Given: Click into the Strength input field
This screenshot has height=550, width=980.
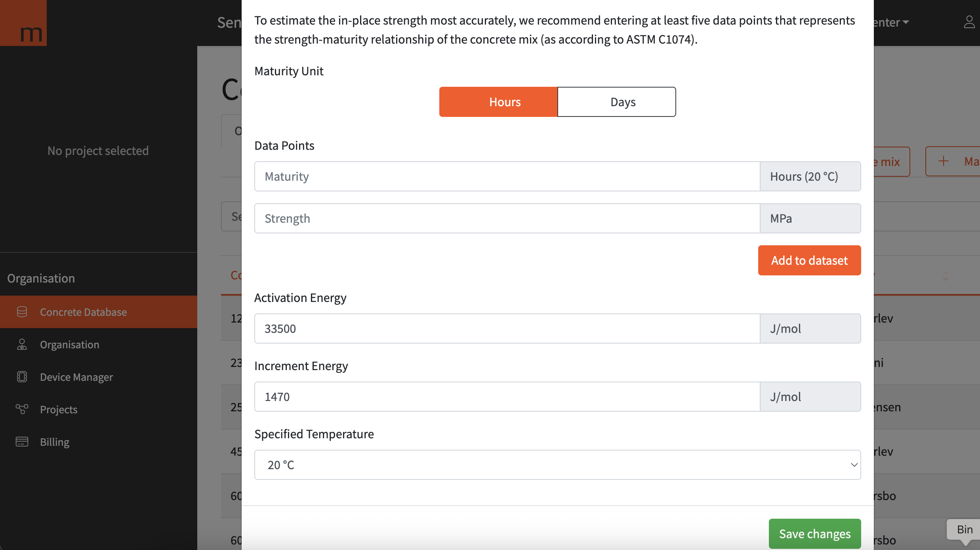Looking at the screenshot, I should pyautogui.click(x=507, y=218).
